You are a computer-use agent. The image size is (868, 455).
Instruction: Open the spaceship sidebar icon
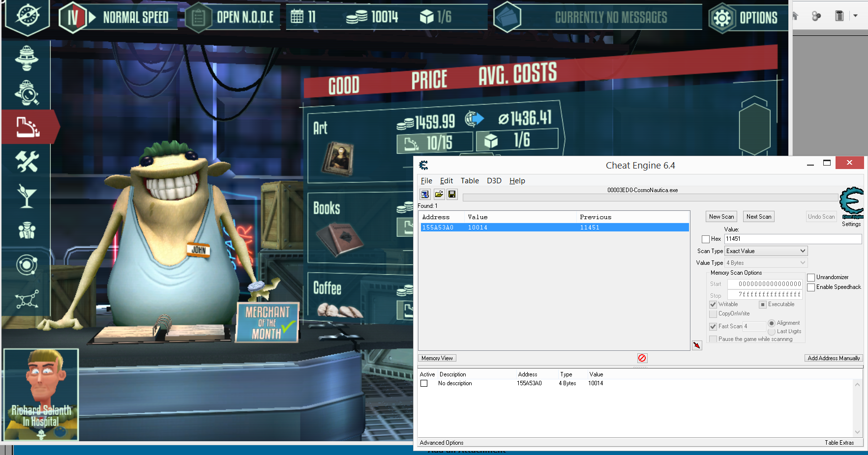[27, 57]
